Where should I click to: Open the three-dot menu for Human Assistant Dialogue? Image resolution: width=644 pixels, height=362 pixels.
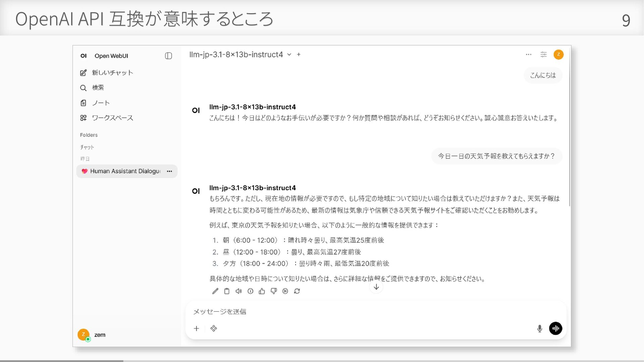(x=169, y=171)
